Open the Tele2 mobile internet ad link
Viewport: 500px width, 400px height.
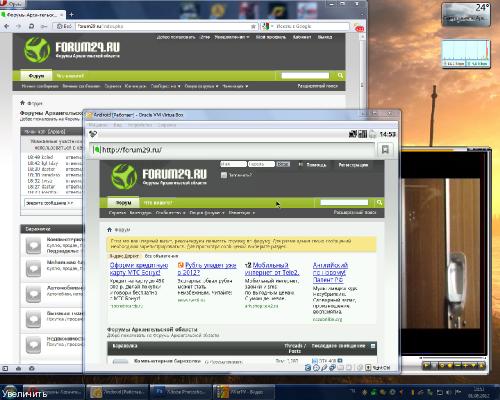click(x=272, y=269)
